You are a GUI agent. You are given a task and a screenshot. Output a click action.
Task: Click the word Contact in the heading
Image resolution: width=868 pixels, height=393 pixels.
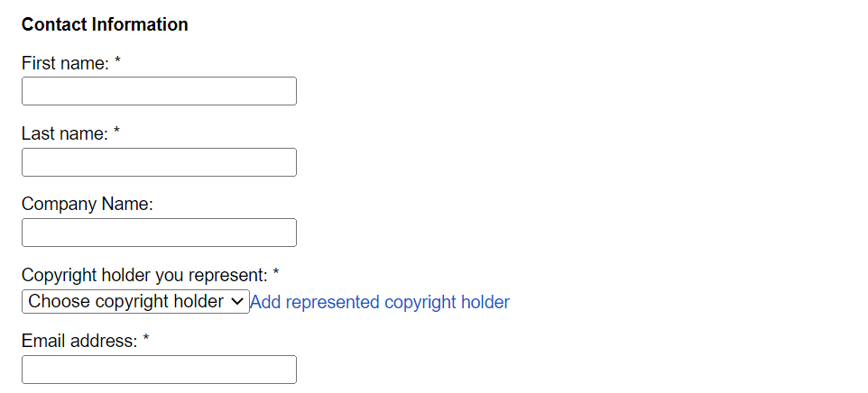coord(54,24)
